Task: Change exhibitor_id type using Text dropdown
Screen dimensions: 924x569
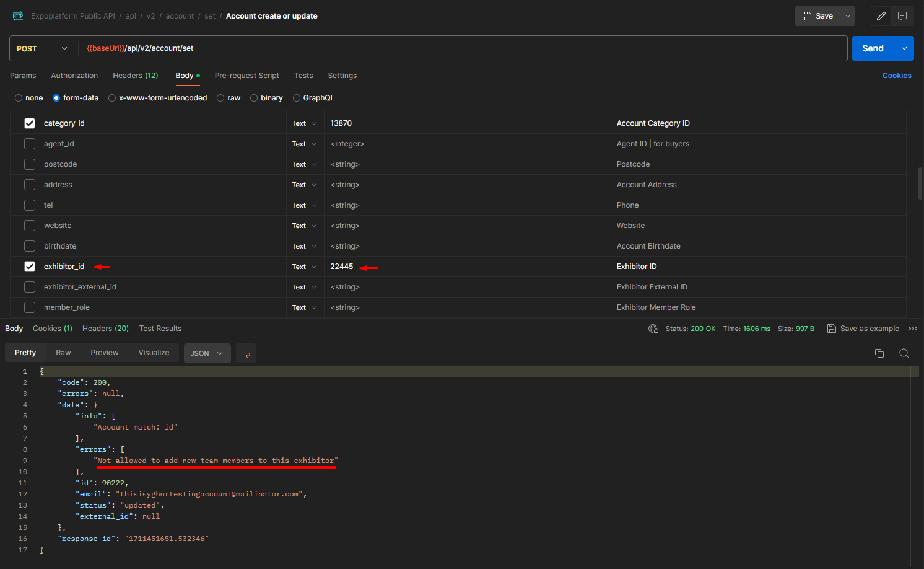Action: pyautogui.click(x=304, y=266)
